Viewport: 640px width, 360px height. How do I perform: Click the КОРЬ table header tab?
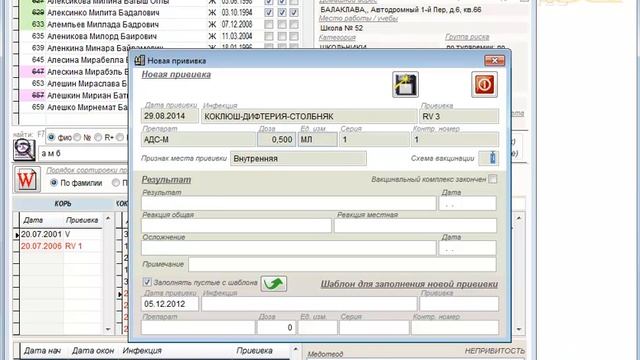pyautogui.click(x=62, y=203)
